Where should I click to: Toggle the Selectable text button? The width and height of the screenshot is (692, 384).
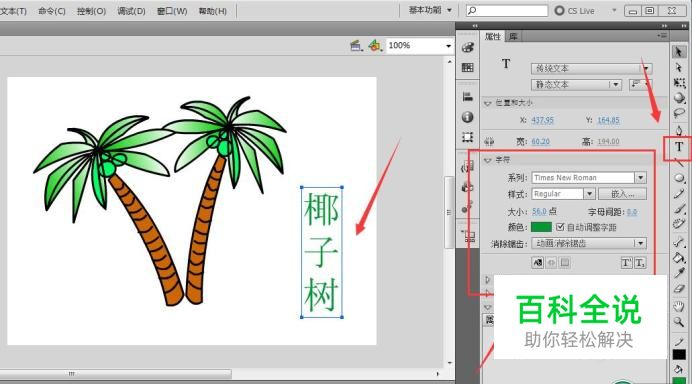point(538,263)
